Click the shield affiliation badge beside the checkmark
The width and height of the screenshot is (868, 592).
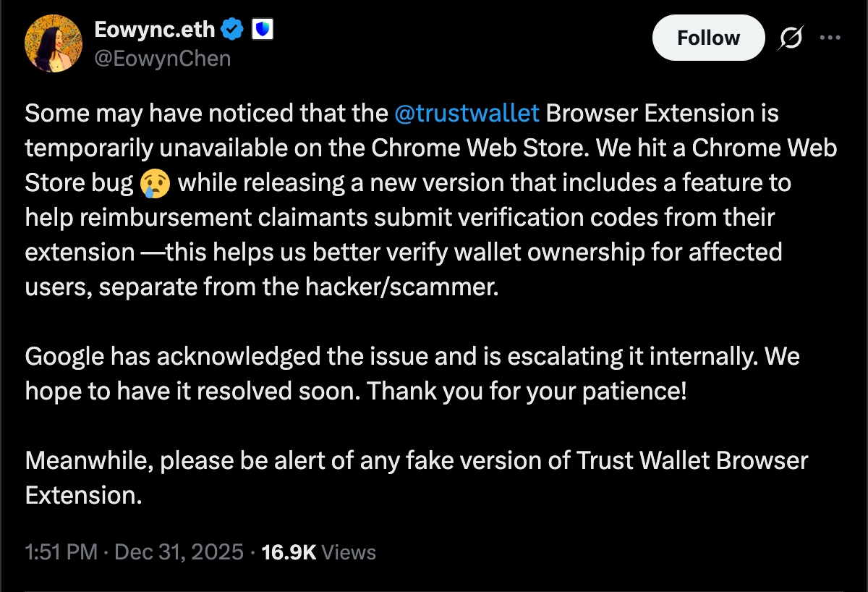point(263,30)
